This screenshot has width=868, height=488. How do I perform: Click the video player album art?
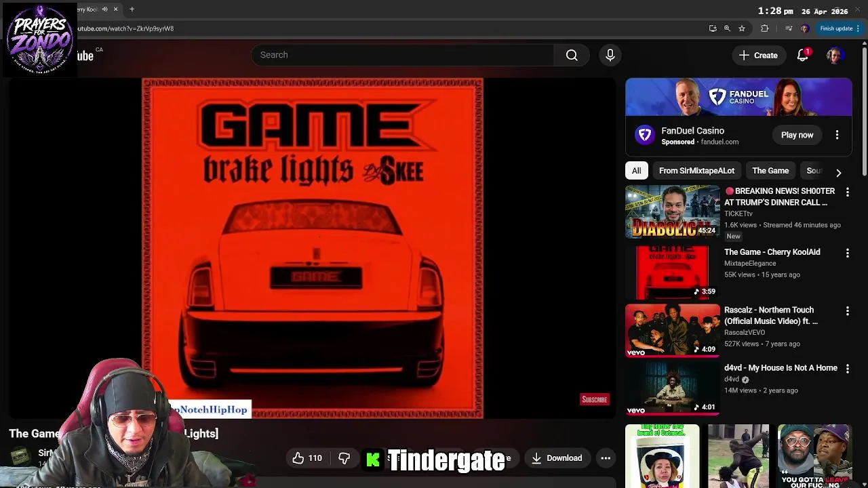point(313,248)
